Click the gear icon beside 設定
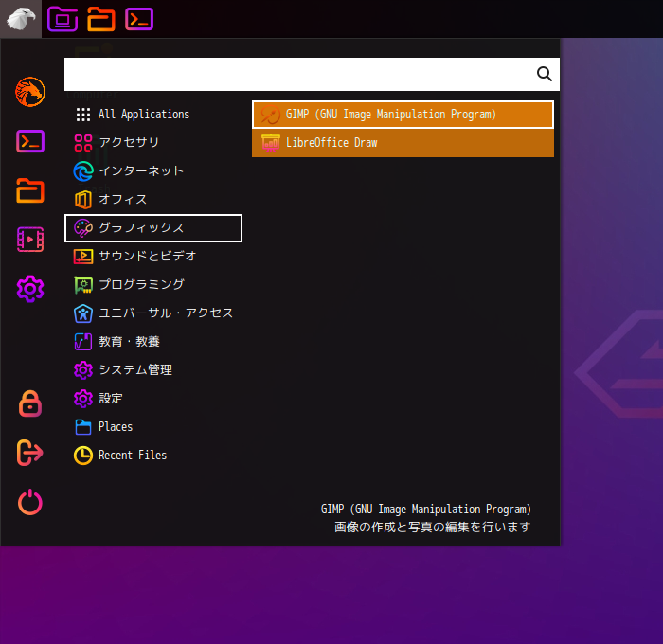 (x=83, y=399)
